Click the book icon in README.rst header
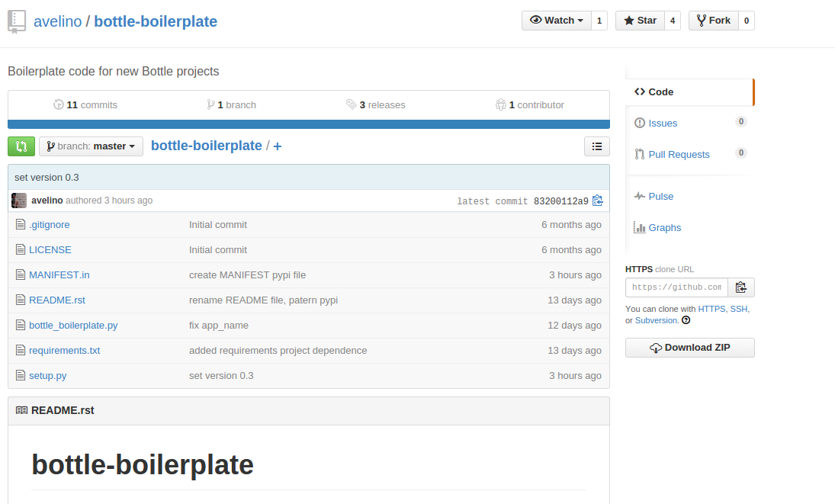 point(21,410)
